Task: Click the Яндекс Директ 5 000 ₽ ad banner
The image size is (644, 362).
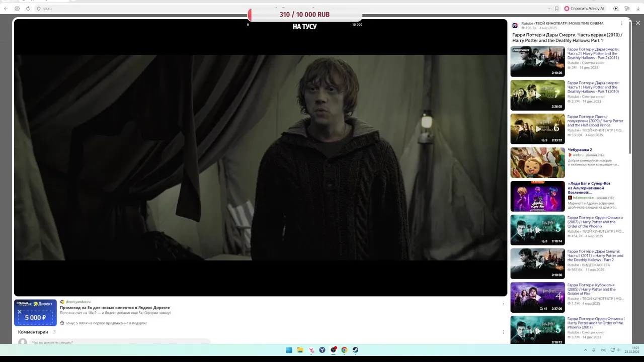Action: [35, 313]
